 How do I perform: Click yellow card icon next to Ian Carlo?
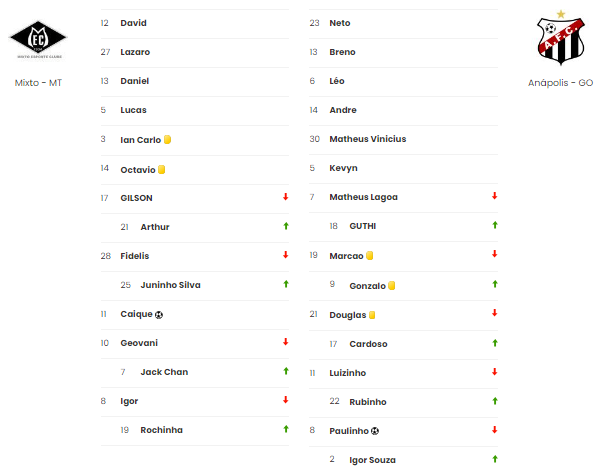pyautogui.click(x=167, y=139)
